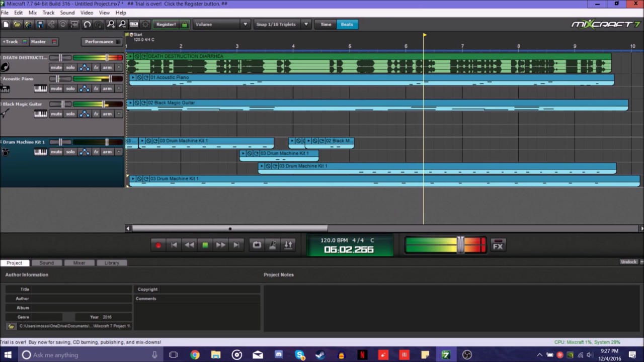Switch to the Library tab

112,263
